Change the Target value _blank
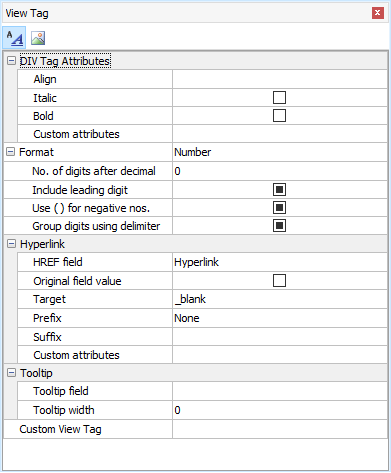This screenshot has width=391, height=473. tap(280, 299)
